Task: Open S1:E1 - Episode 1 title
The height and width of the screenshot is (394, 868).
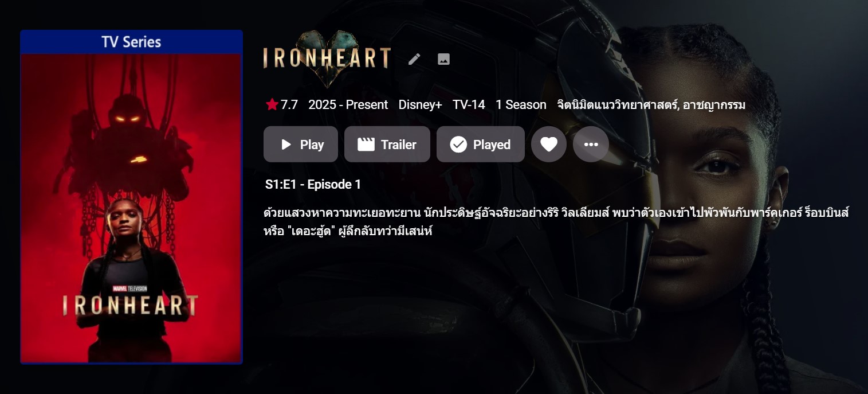Action: 313,185
